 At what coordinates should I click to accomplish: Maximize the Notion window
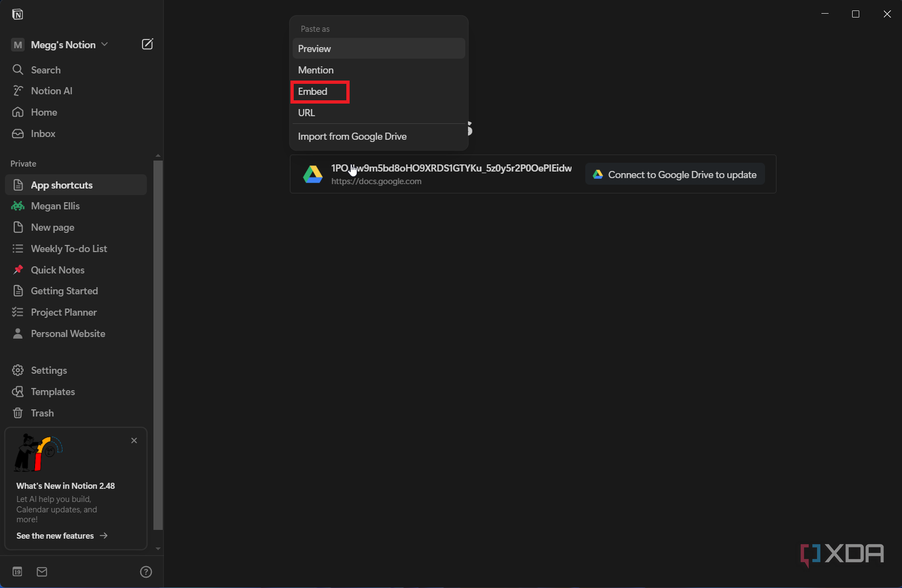pos(855,14)
